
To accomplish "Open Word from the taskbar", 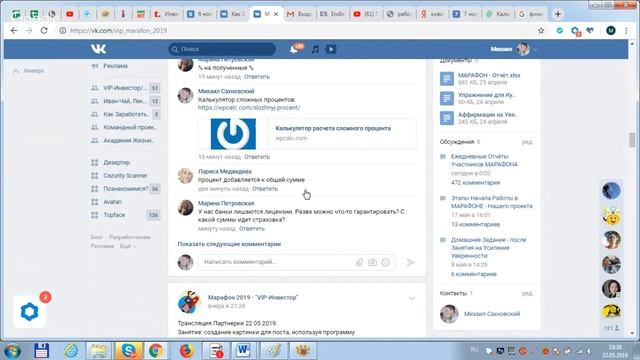I will pos(243,351).
